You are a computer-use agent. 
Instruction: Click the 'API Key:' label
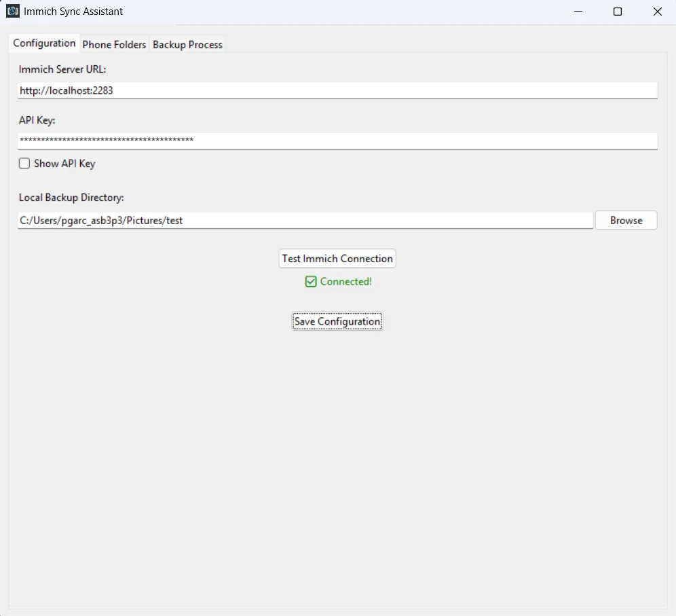pyautogui.click(x=37, y=120)
